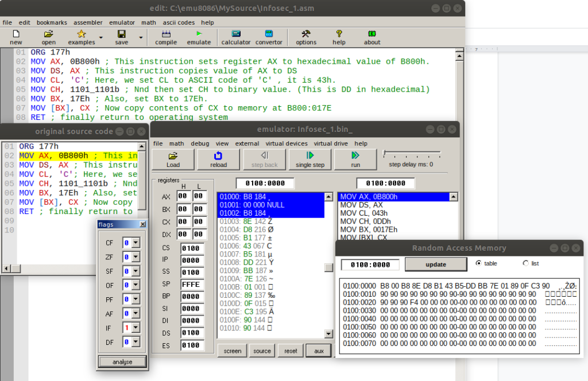The image size is (588, 381).
Task: Run the program in emulator
Action: tap(355, 159)
